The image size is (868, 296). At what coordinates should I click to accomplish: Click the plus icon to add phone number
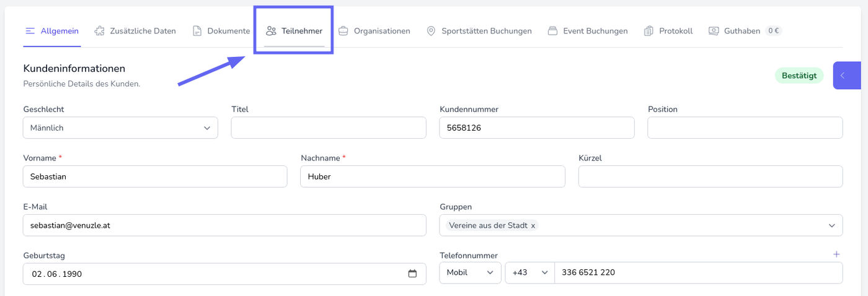(836, 254)
